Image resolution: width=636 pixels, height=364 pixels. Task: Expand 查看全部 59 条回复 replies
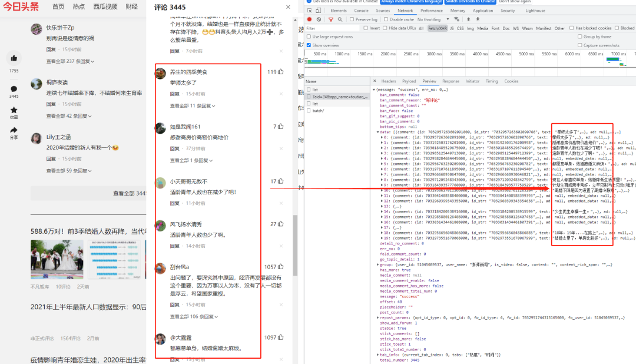69,171
